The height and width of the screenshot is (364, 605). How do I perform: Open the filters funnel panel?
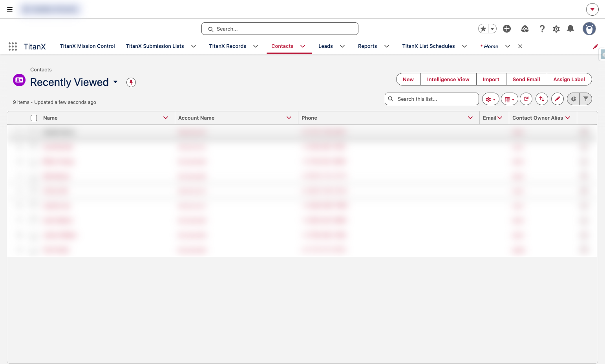click(x=586, y=99)
